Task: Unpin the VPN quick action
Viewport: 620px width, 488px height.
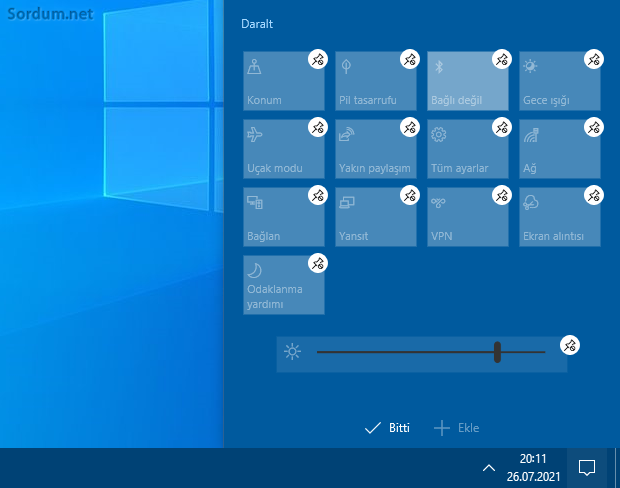Action: pyautogui.click(x=502, y=195)
